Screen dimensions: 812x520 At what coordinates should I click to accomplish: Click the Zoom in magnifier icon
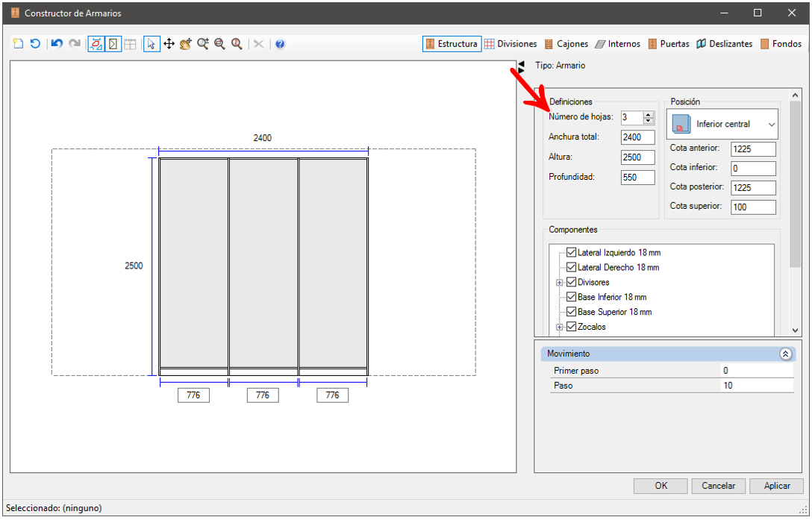click(x=202, y=44)
